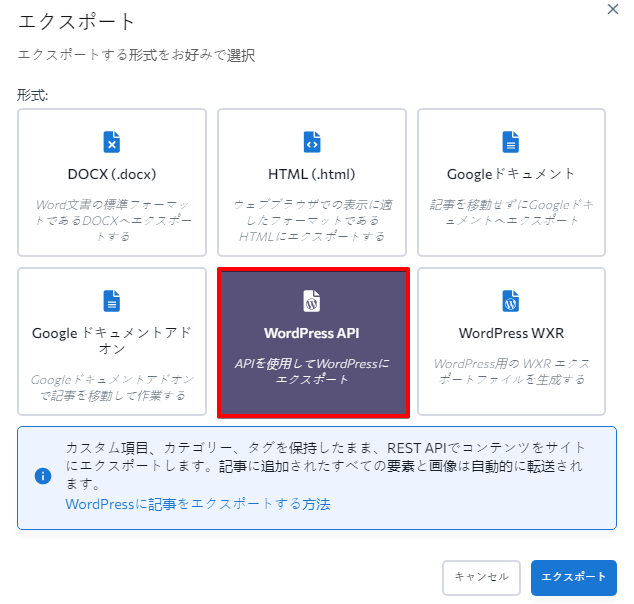The image size is (634, 604).
Task: Close the エクスポート dialog with the X
Action: point(613,9)
